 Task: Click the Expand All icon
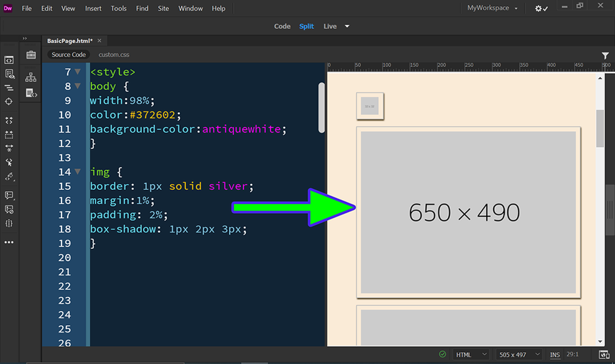tap(9, 148)
